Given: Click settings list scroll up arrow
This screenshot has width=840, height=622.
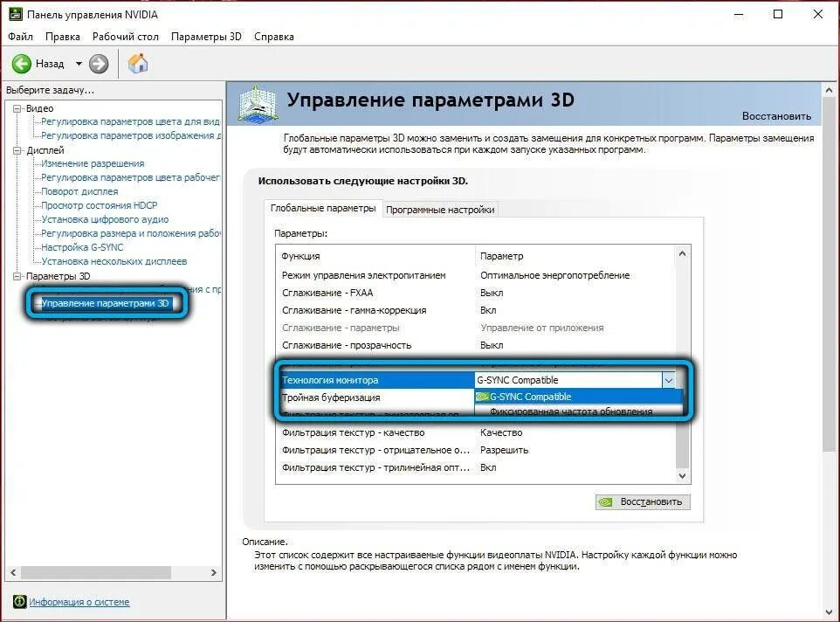Looking at the screenshot, I should click(683, 253).
